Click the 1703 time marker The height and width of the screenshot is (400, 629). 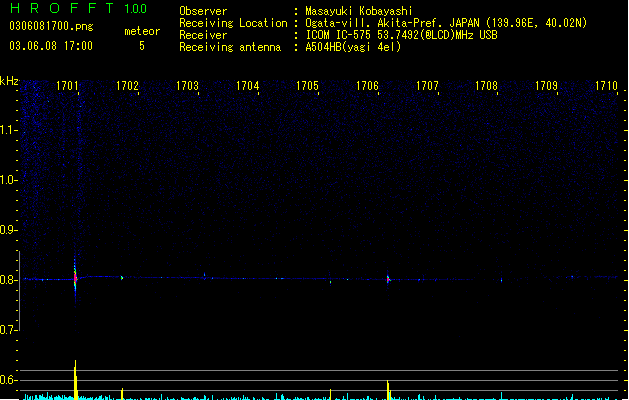tap(187, 86)
